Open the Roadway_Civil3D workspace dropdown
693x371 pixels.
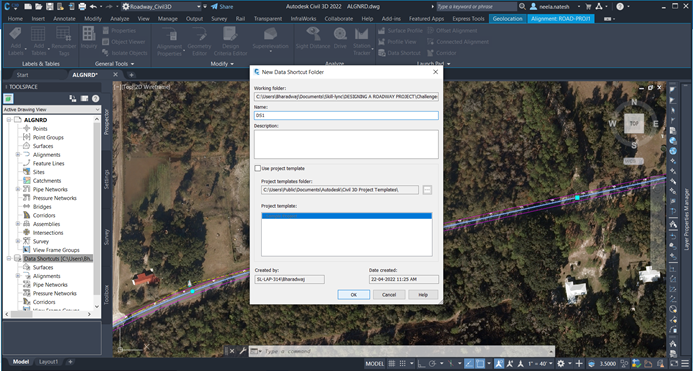pyautogui.click(x=198, y=7)
